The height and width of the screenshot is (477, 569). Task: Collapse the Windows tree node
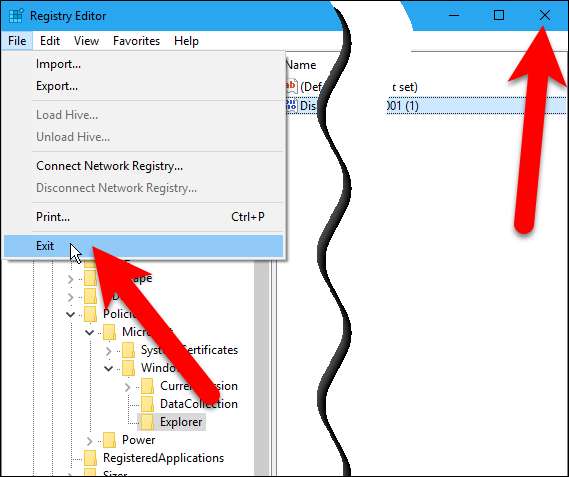click(x=109, y=368)
